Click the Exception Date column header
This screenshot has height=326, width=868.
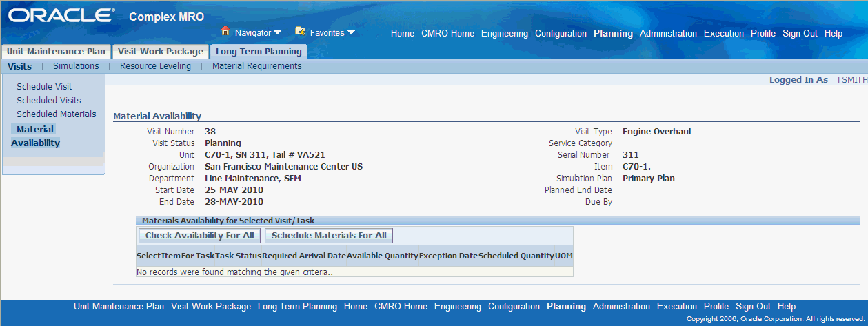tap(448, 256)
